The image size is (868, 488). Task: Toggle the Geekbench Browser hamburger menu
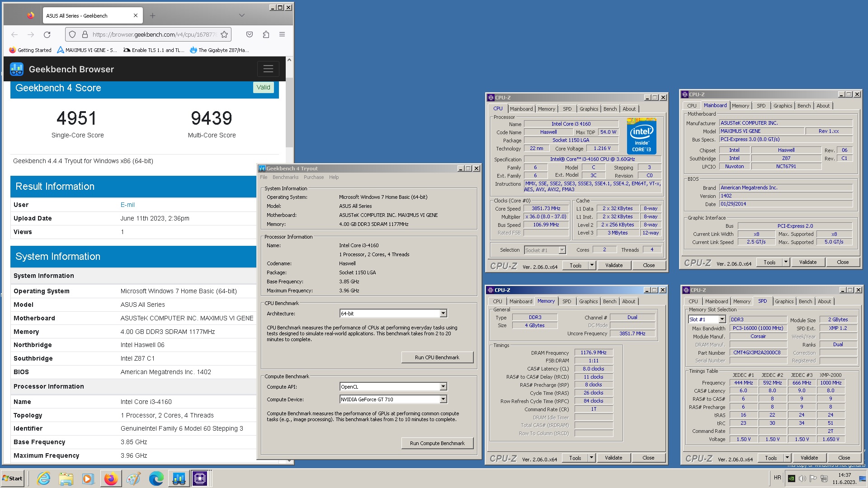coord(268,69)
